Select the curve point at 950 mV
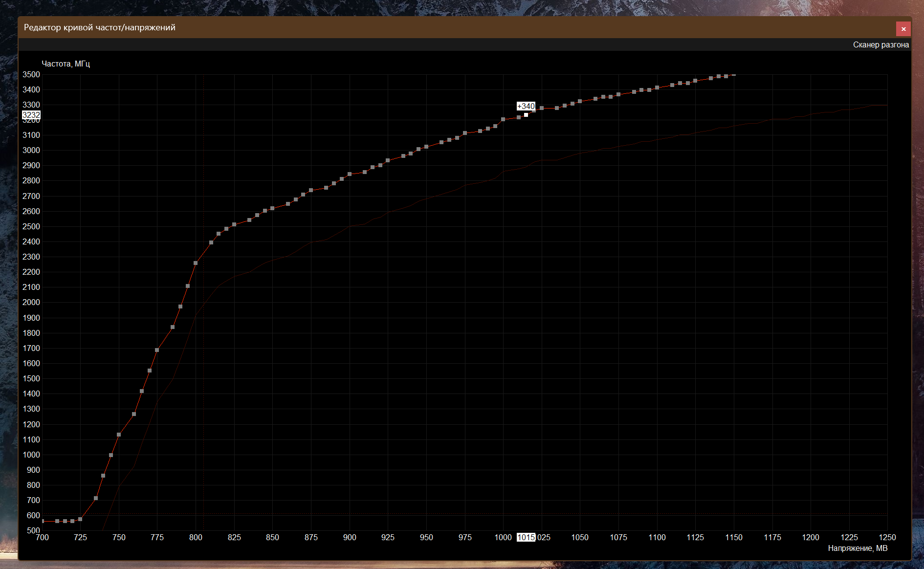Image resolution: width=924 pixels, height=569 pixels. [x=426, y=147]
